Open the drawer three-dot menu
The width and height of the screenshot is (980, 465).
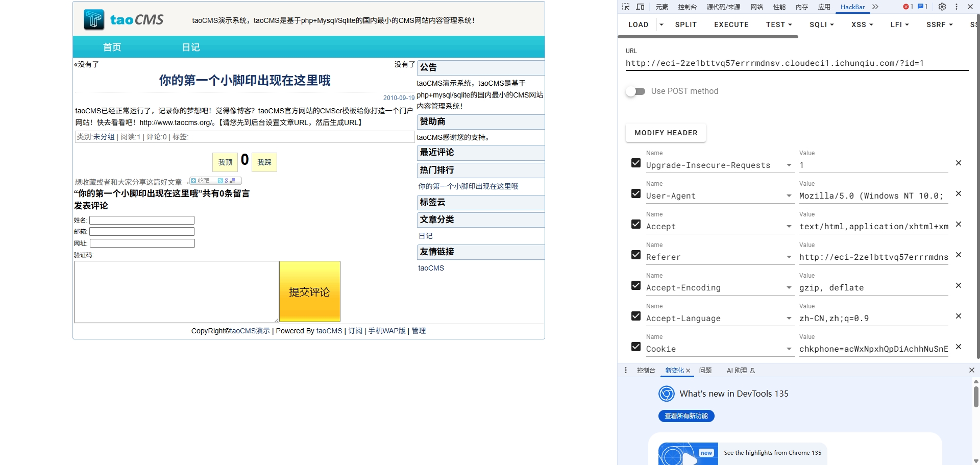click(626, 370)
